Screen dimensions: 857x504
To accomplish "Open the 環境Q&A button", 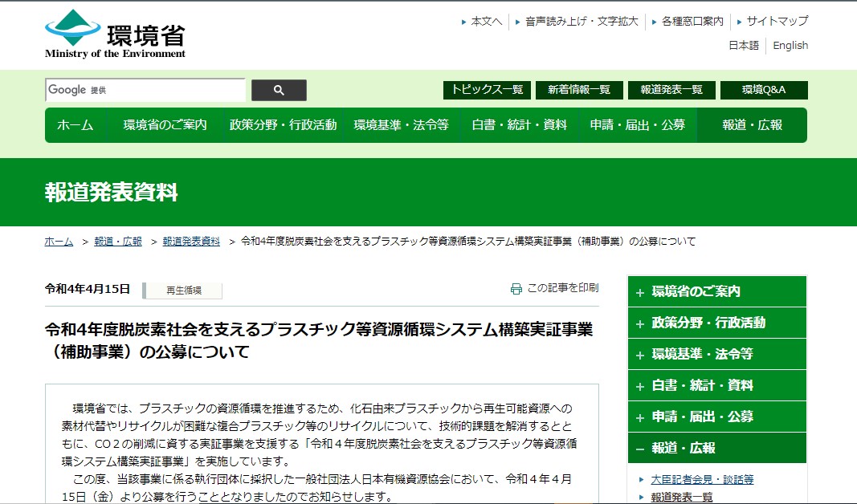I will pos(763,90).
